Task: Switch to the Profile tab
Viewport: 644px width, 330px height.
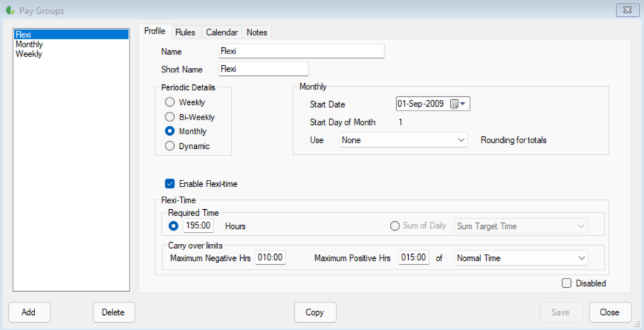Action: pos(155,31)
